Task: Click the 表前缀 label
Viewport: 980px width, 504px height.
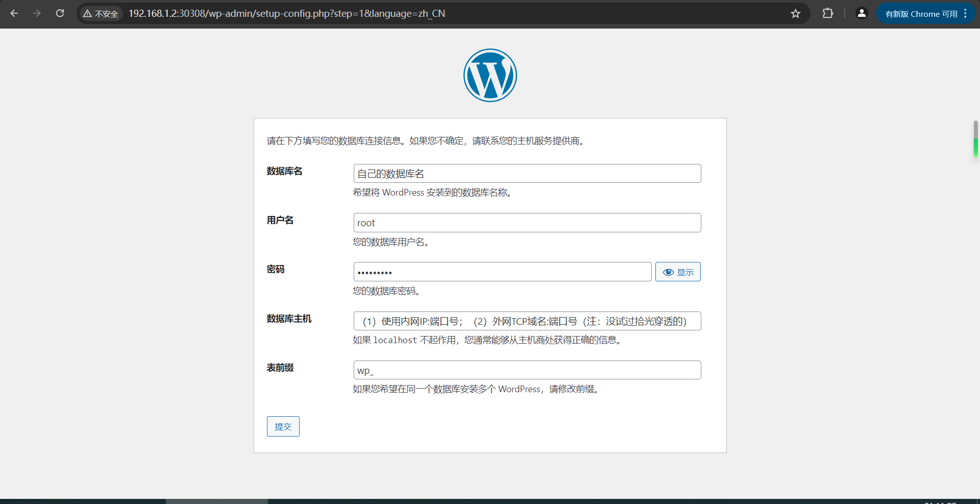Action: click(280, 368)
